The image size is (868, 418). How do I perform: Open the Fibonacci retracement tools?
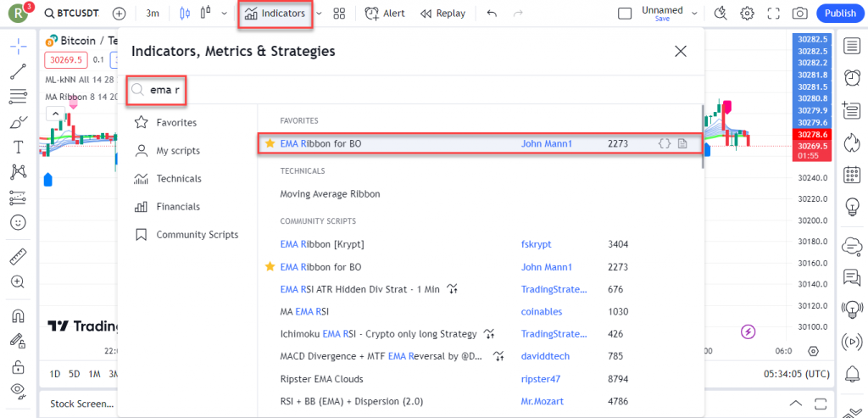(x=19, y=97)
